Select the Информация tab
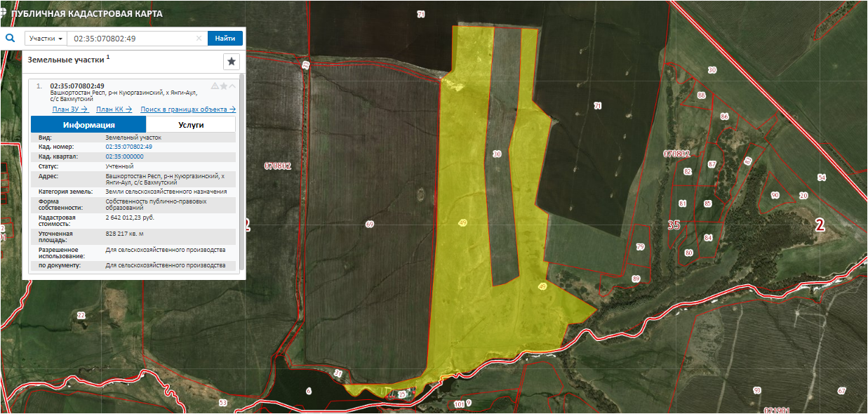Viewport: 868px width, 414px height. (x=88, y=124)
